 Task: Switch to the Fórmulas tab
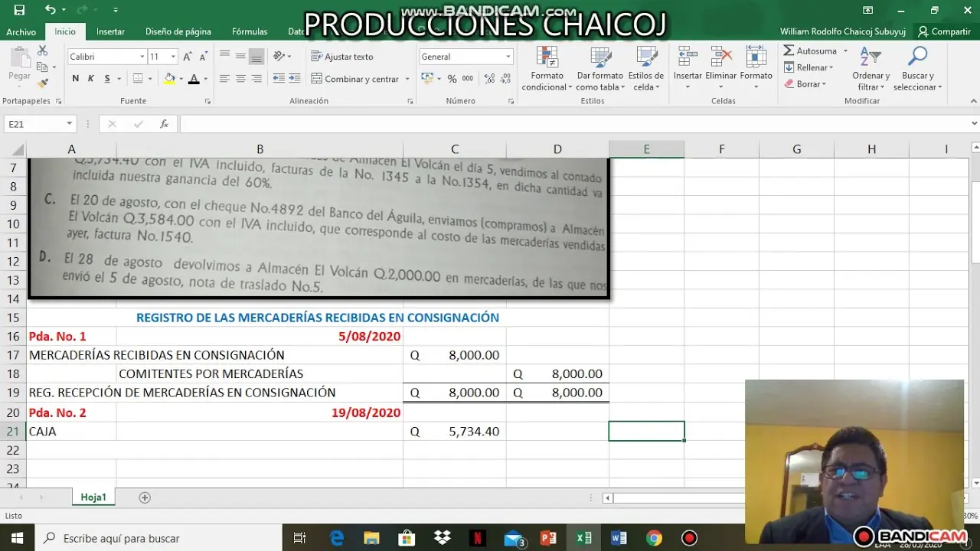[x=250, y=31]
